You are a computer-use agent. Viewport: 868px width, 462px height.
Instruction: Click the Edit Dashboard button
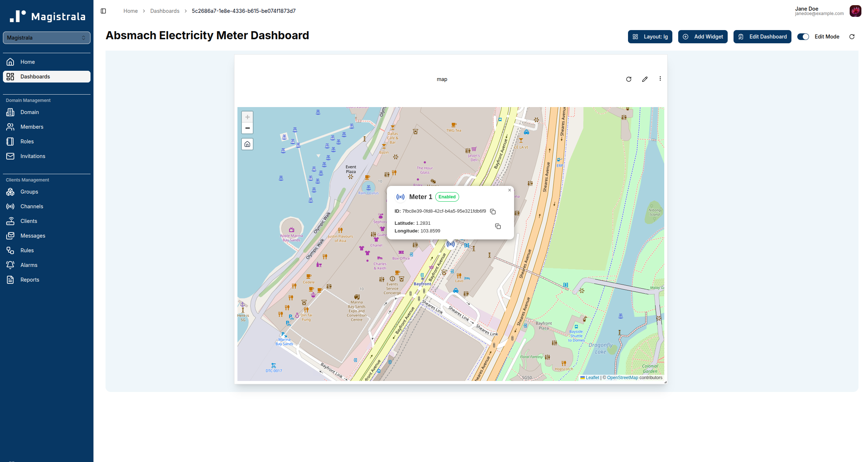pos(762,37)
